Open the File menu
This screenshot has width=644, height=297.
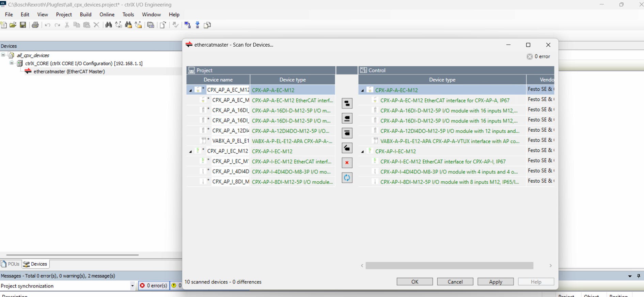[9, 14]
